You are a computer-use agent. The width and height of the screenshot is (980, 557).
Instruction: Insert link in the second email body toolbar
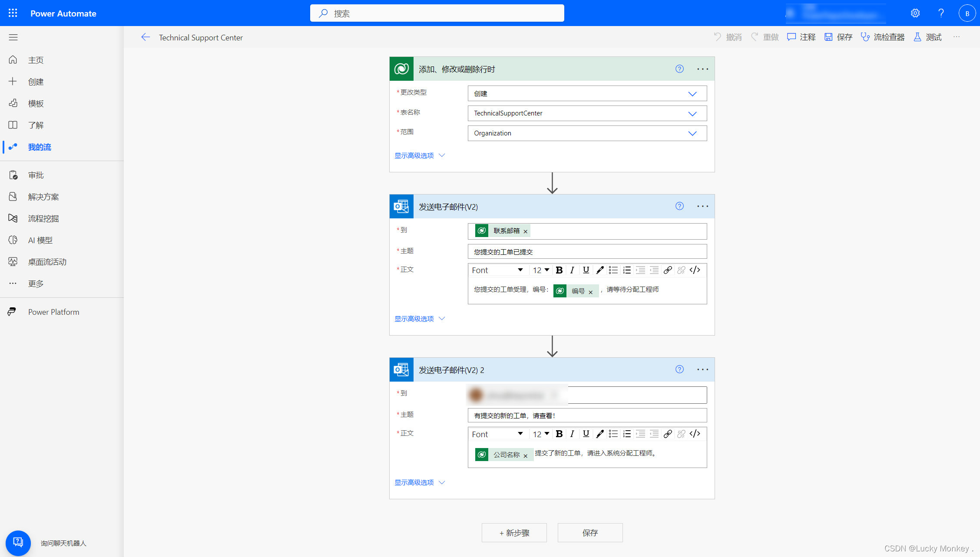[668, 434]
